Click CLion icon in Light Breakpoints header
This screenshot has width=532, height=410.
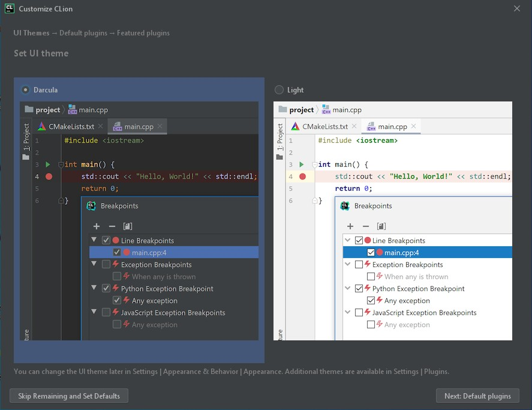(x=345, y=206)
